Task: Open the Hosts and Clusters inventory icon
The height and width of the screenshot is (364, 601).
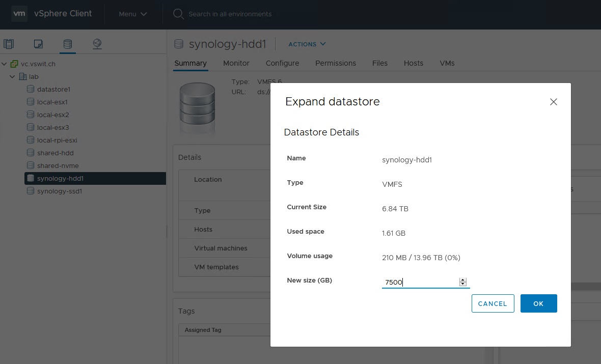Action: pyautogui.click(x=9, y=44)
